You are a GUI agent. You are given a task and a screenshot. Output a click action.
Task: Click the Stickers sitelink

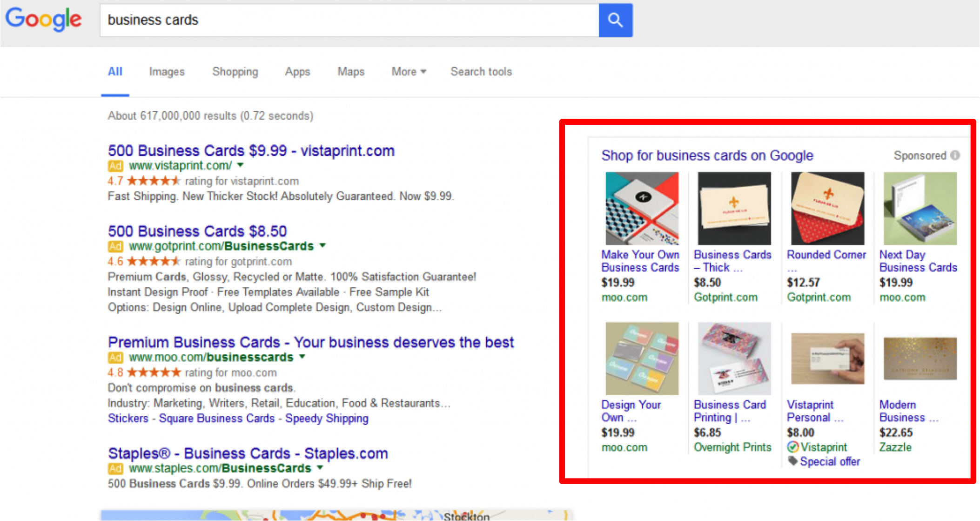point(128,419)
